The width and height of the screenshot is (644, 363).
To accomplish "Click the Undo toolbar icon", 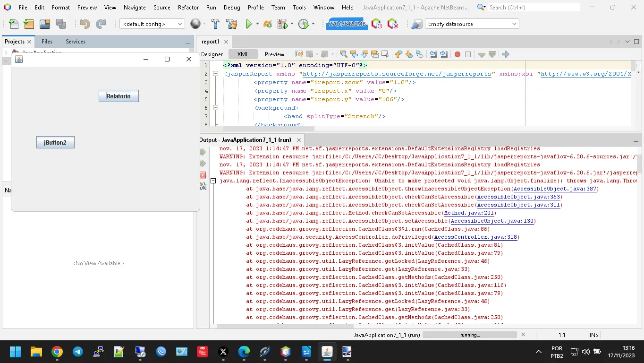I will [x=85, y=24].
